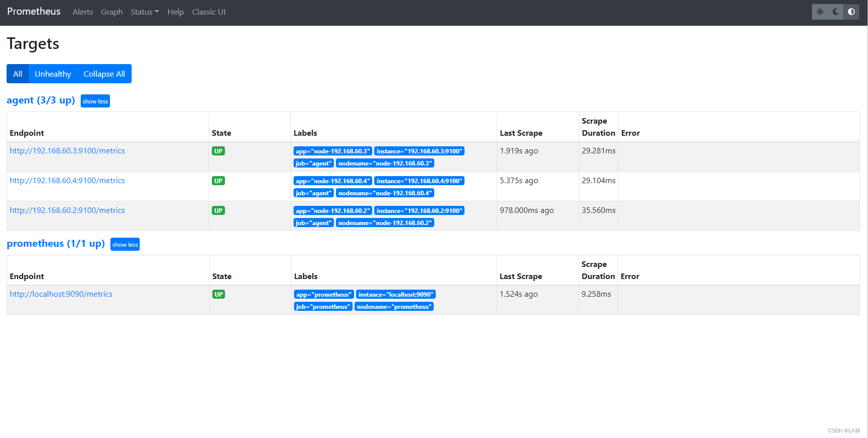This screenshot has height=438, width=868.
Task: Filter to Unhealthy targets only
Action: point(53,74)
